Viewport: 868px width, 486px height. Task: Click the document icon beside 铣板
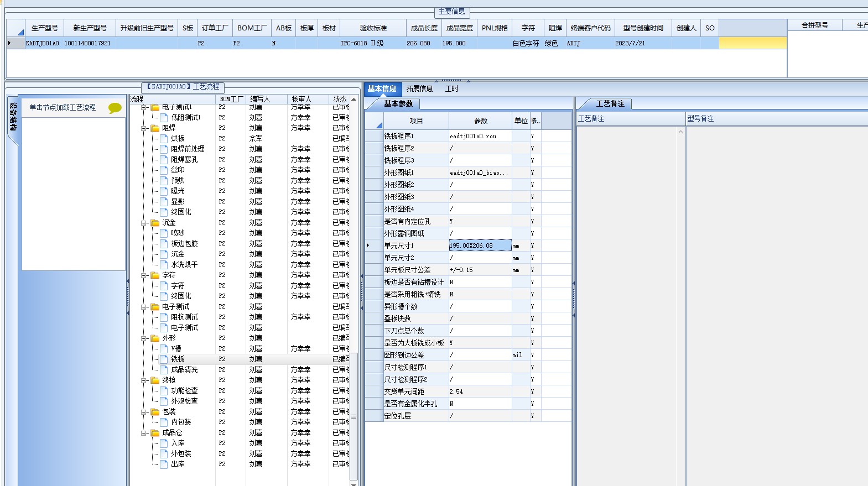click(x=164, y=359)
